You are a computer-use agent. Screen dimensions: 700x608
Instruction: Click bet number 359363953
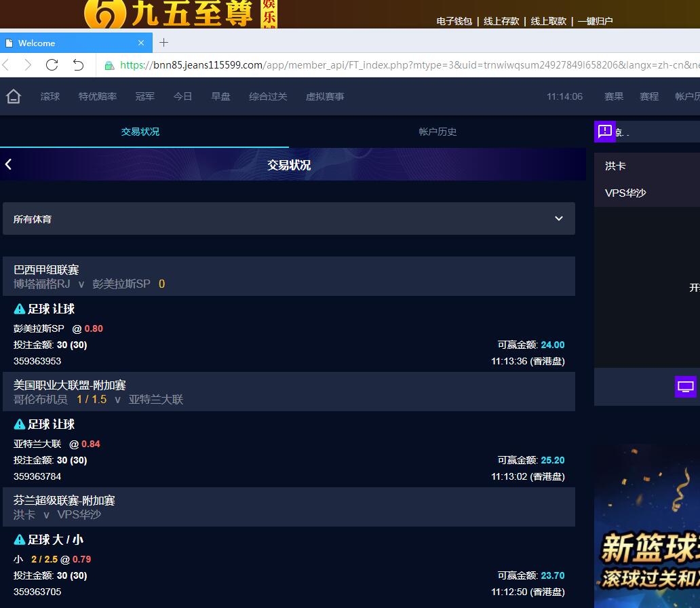coord(37,361)
